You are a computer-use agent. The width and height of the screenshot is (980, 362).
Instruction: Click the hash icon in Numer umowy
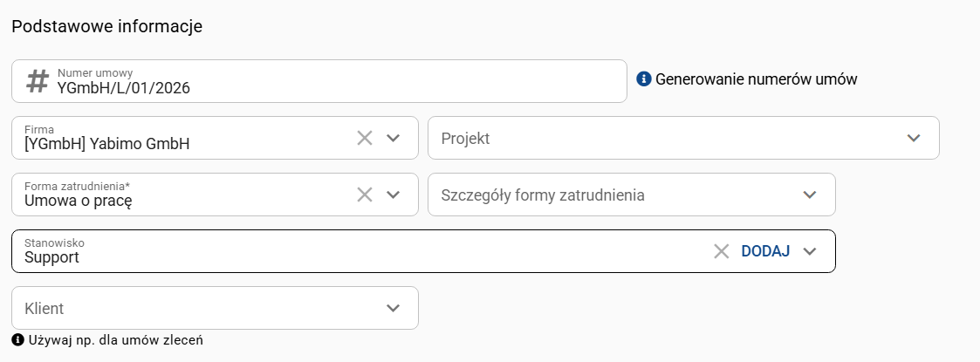click(37, 81)
